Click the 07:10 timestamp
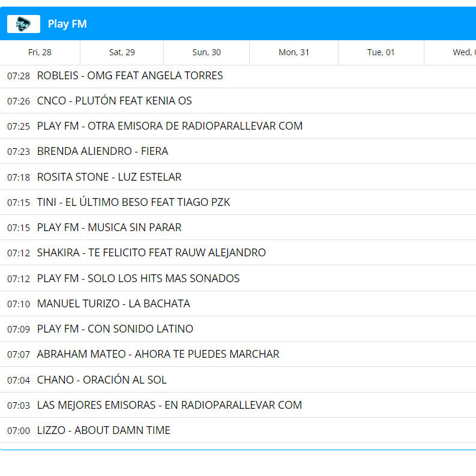The width and height of the screenshot is (476, 476). point(19,304)
